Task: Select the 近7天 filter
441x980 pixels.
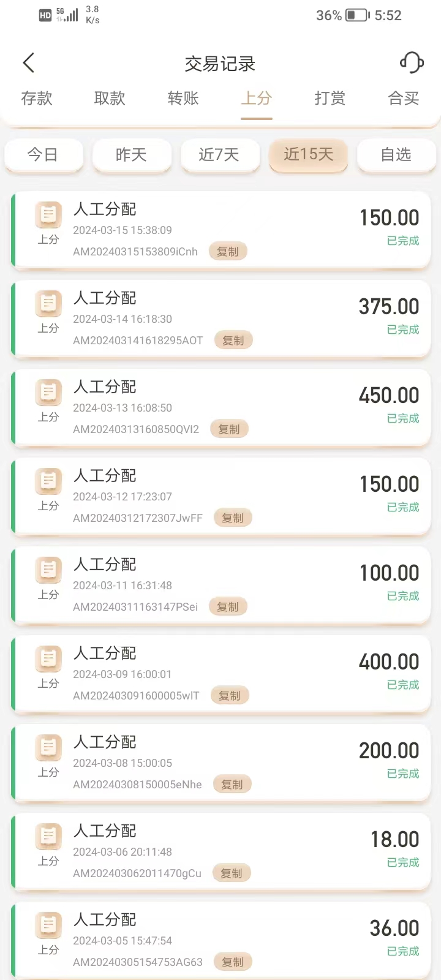Action: click(220, 155)
